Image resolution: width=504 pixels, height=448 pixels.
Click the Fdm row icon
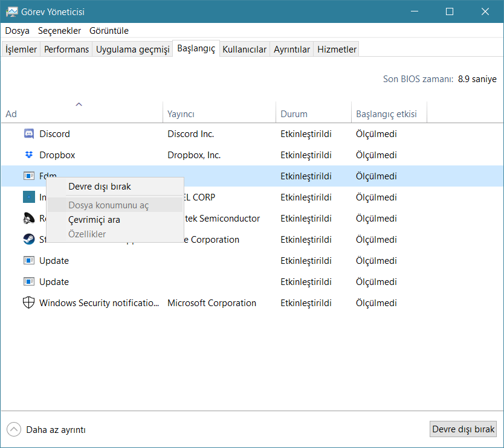[x=29, y=176]
